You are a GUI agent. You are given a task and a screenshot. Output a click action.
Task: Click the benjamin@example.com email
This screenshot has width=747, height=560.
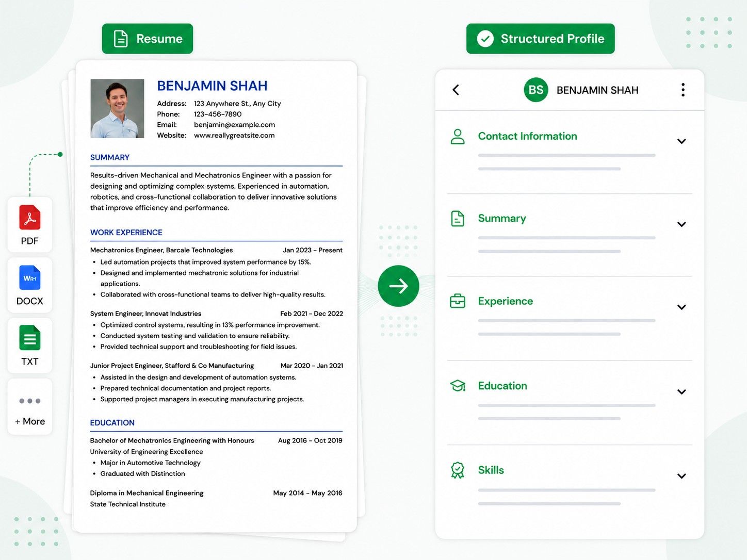coord(234,125)
